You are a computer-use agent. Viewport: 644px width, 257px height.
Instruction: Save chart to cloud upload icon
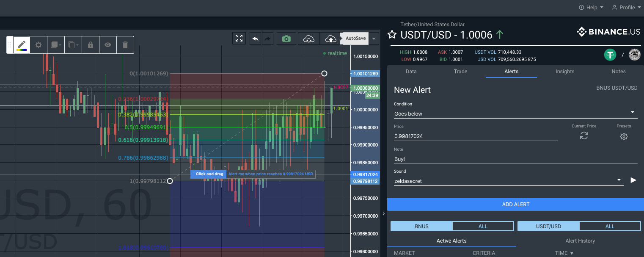(x=331, y=39)
